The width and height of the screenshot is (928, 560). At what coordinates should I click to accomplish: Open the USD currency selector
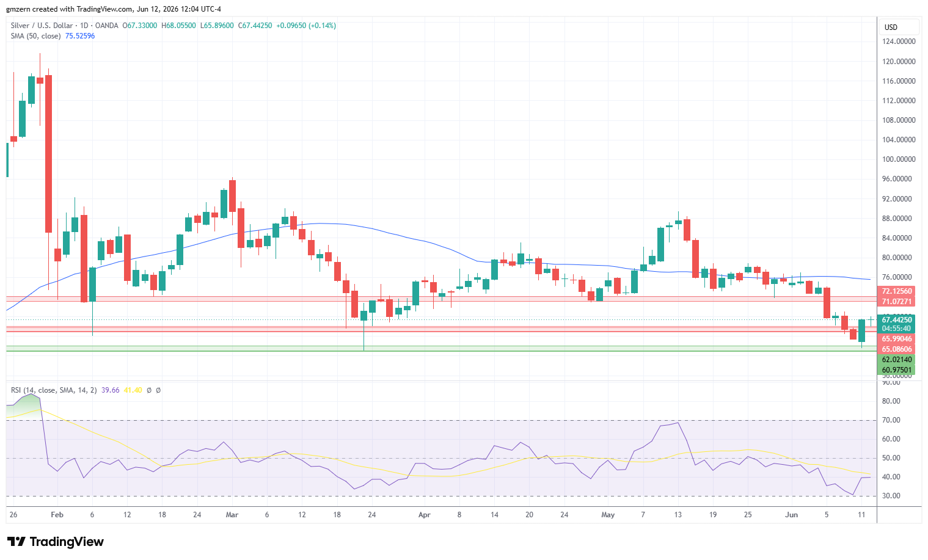[x=899, y=27]
